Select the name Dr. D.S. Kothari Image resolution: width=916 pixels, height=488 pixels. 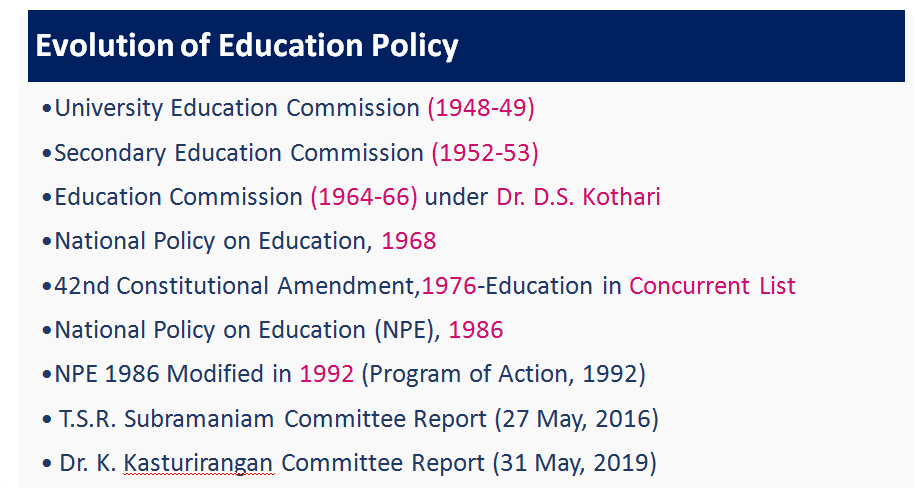(578, 197)
